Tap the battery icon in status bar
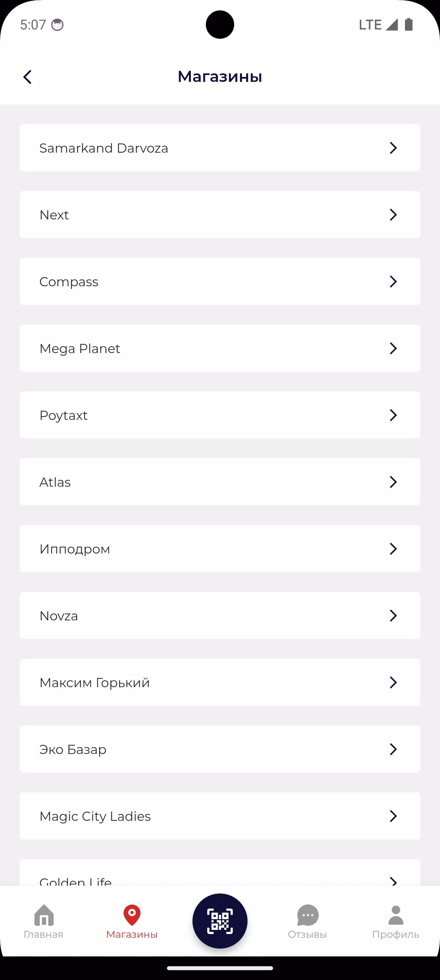The width and height of the screenshot is (440, 980). [x=409, y=24]
